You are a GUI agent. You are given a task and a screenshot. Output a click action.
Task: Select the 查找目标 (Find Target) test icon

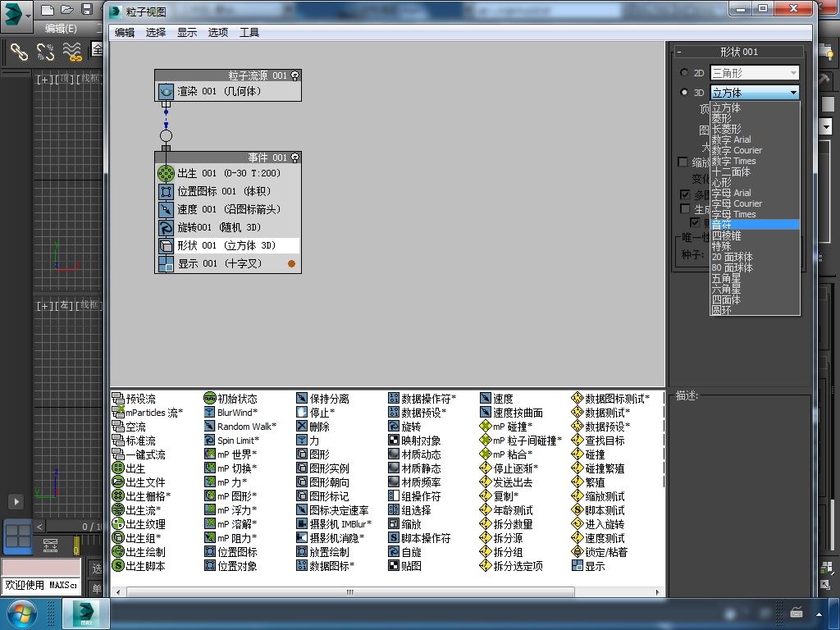click(577, 440)
